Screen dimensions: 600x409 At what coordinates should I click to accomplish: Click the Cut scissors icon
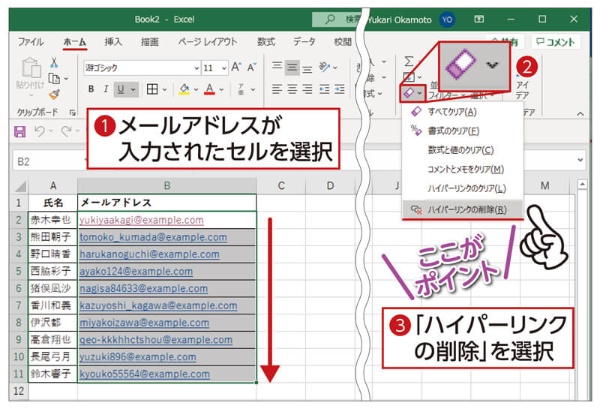tap(54, 62)
